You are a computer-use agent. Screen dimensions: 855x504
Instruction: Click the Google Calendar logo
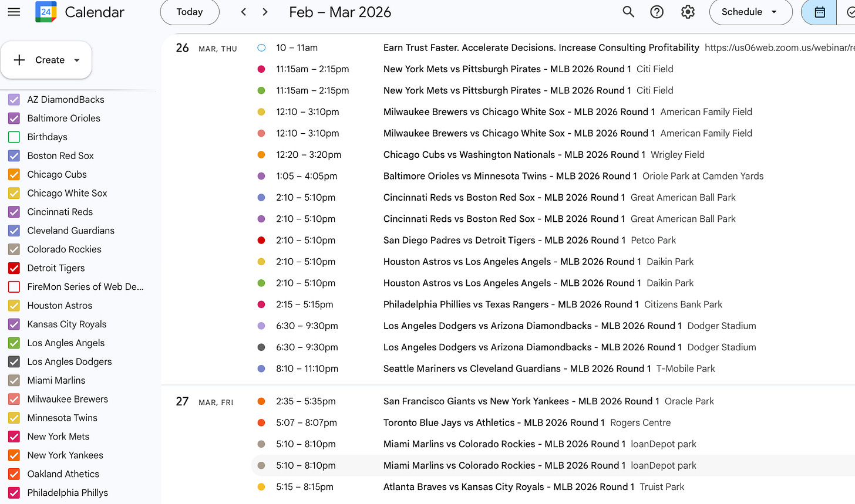point(46,12)
